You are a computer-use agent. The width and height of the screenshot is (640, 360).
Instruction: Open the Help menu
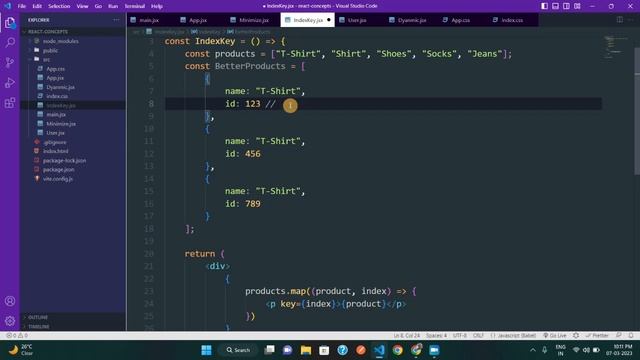pyautogui.click(x=157, y=6)
